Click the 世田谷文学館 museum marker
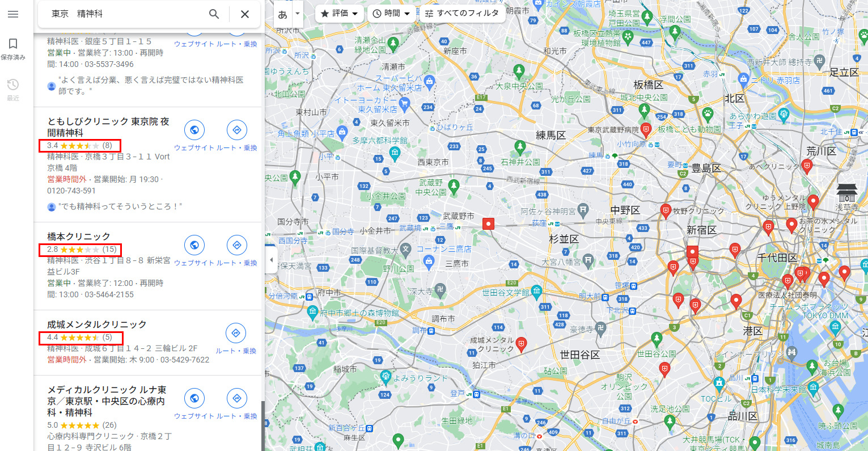The width and height of the screenshot is (868, 451). 536,293
